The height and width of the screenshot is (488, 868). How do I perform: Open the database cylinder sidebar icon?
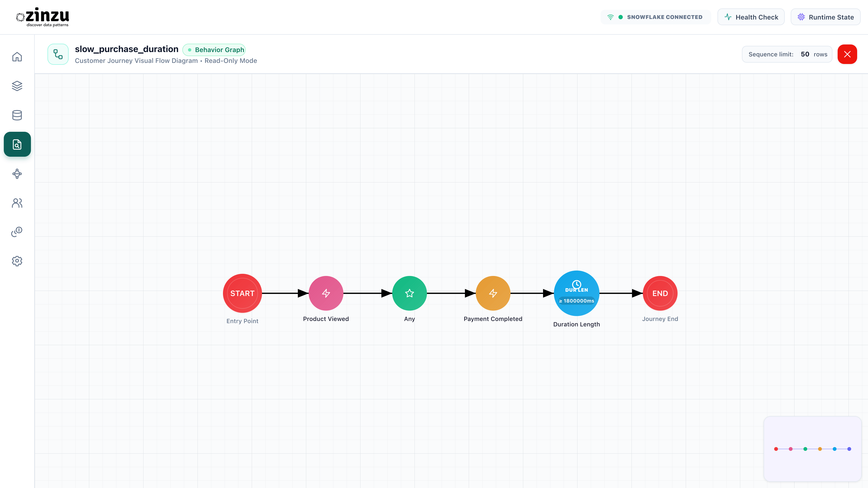tap(17, 115)
